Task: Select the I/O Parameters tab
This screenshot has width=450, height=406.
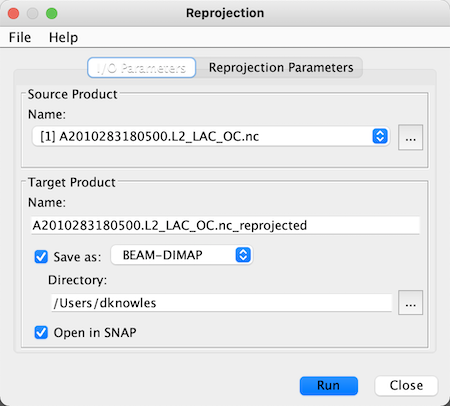Action: (141, 68)
